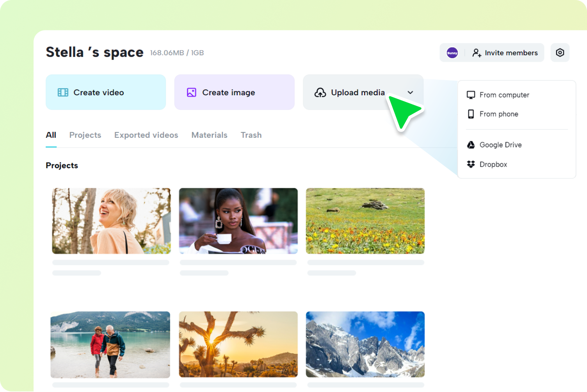This screenshot has height=392, width=587.
Task: Open the workspace settings hexagon icon
Action: (x=560, y=53)
